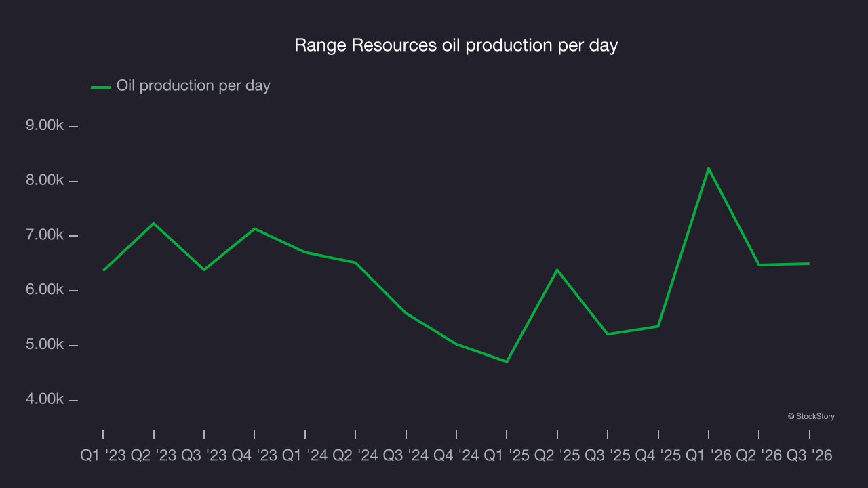Click the 6.00k y-axis label
The width and height of the screenshot is (868, 488).
coord(45,290)
